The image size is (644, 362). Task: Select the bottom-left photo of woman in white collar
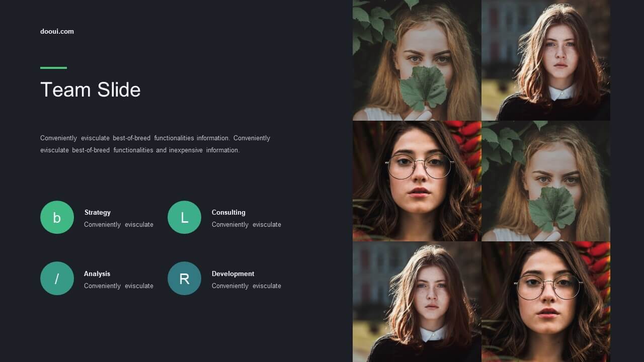click(417, 302)
